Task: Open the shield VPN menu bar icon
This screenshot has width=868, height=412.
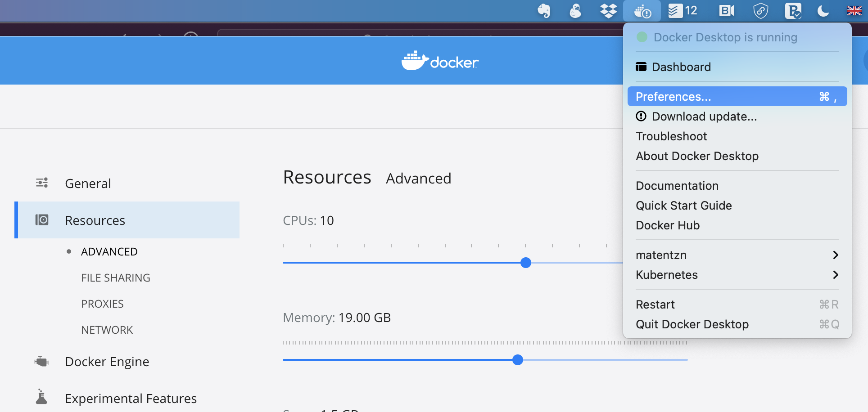Action: (x=761, y=10)
